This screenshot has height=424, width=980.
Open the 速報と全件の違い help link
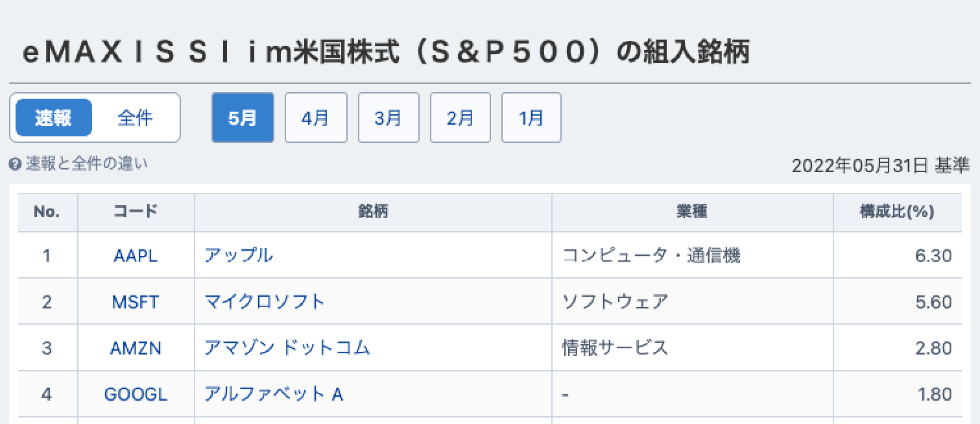click(x=86, y=164)
